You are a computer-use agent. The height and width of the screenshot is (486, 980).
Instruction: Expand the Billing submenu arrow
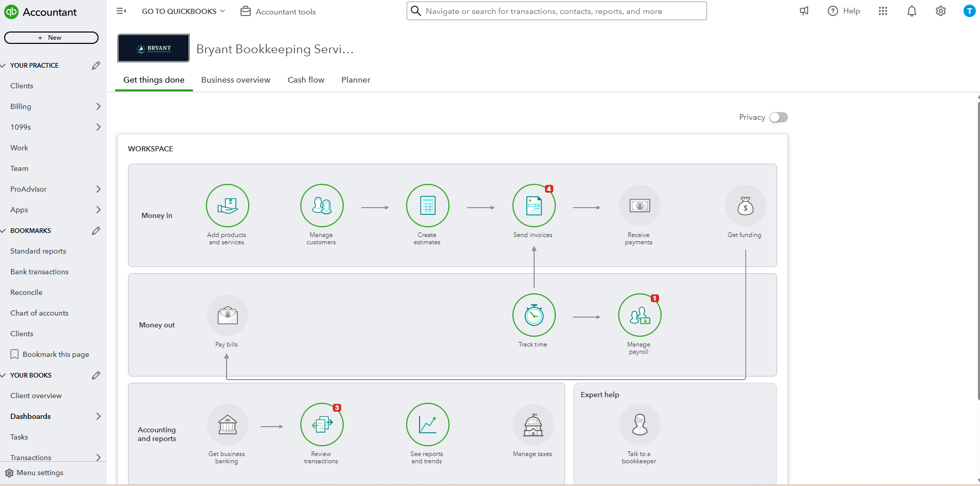coord(98,106)
